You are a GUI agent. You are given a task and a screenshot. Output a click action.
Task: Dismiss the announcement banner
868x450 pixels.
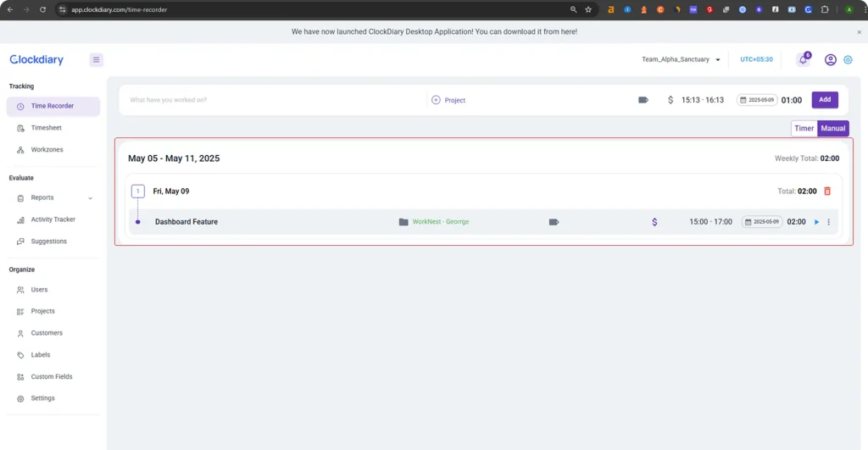click(x=860, y=32)
